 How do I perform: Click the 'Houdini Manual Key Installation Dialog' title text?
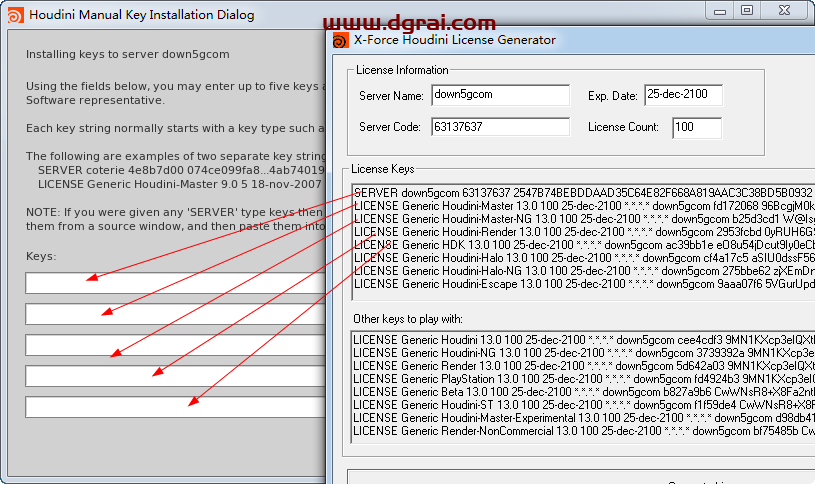click(142, 15)
